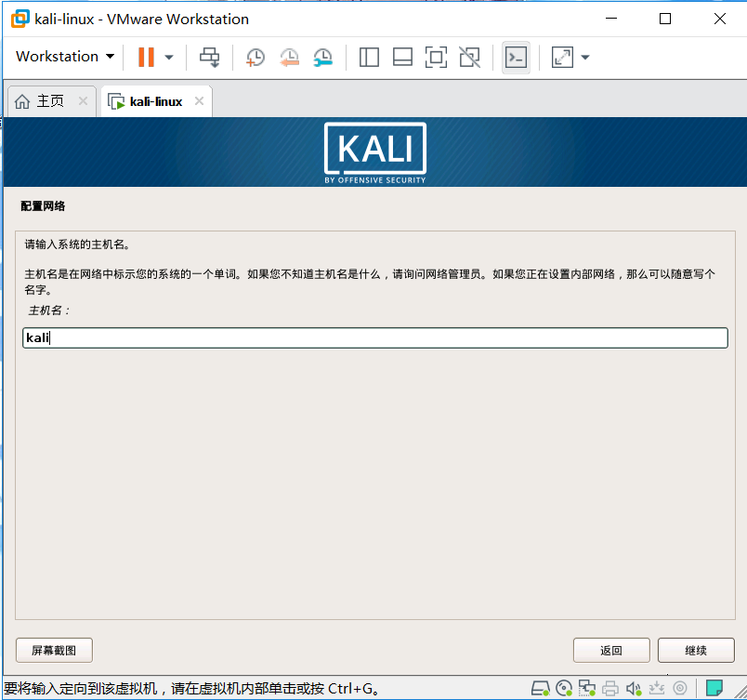Viewport: 747px width, 700px height.
Task: Enter full screen mode
Action: coord(436,58)
